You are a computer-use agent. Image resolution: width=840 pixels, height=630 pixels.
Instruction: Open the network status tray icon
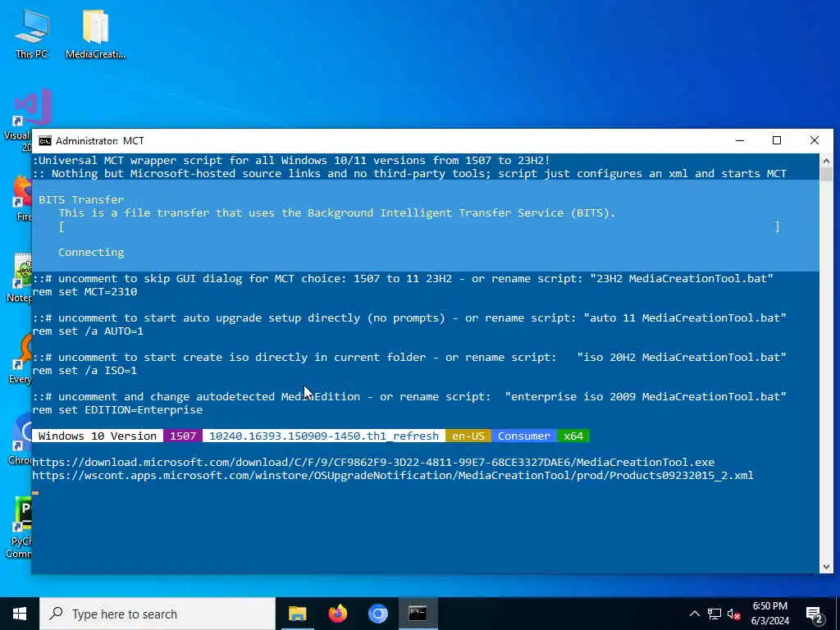click(x=714, y=614)
